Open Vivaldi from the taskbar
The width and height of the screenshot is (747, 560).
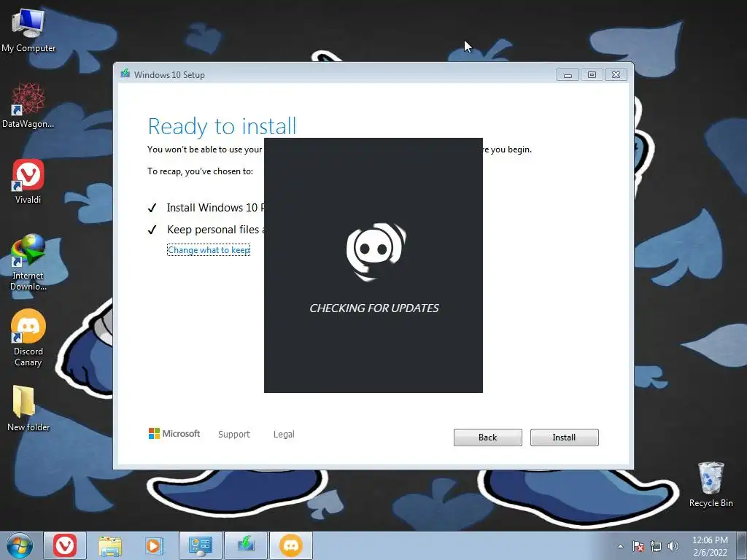[65, 545]
